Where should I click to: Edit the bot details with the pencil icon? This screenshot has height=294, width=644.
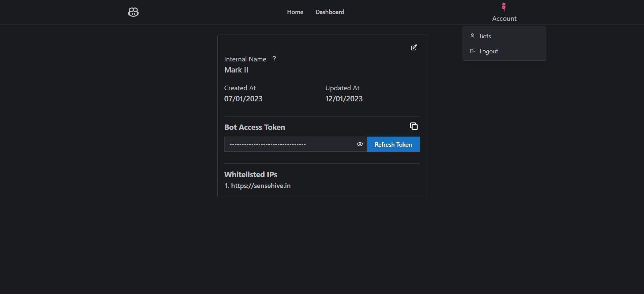(414, 47)
